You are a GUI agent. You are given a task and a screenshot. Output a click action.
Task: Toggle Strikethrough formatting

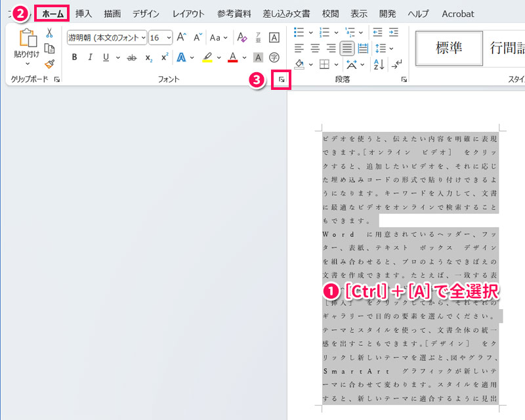pyautogui.click(x=132, y=58)
